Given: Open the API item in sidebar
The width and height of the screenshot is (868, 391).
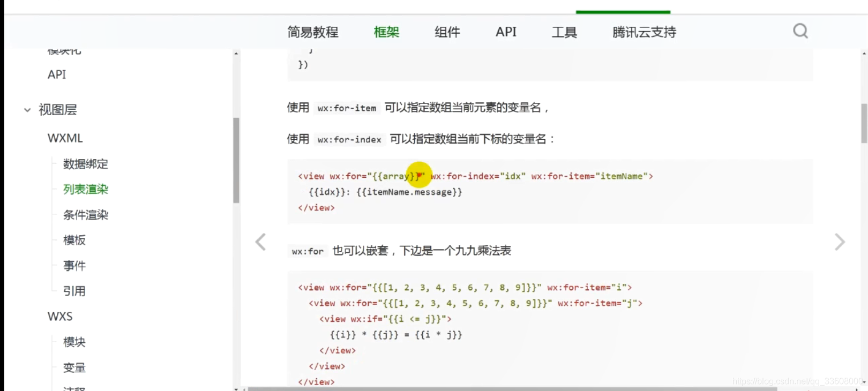Looking at the screenshot, I should click(x=57, y=74).
